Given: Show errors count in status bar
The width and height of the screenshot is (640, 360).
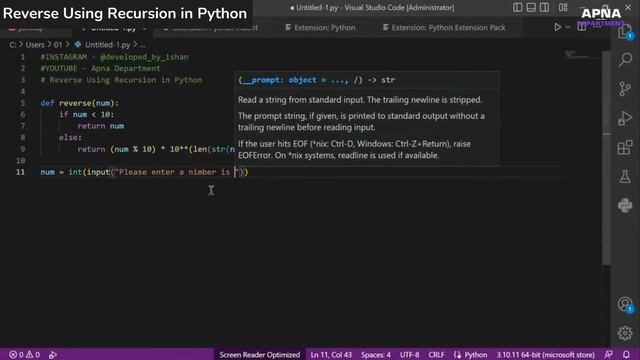Looking at the screenshot, I should 16,354.
